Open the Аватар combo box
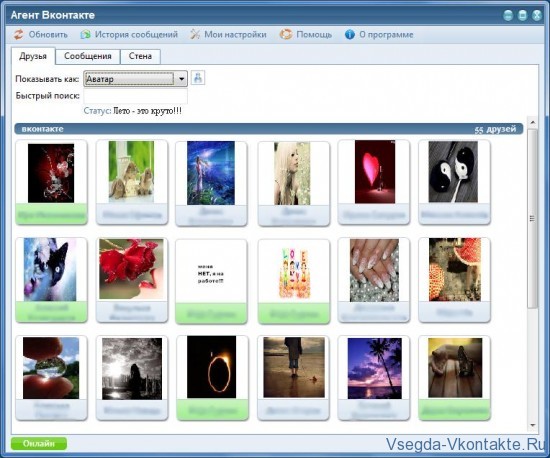The height and width of the screenshot is (458, 550). pos(135,79)
